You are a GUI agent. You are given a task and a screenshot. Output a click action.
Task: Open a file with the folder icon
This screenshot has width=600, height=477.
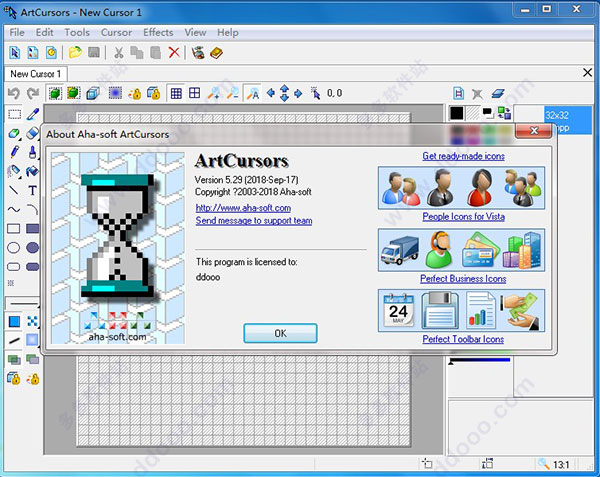(x=75, y=52)
